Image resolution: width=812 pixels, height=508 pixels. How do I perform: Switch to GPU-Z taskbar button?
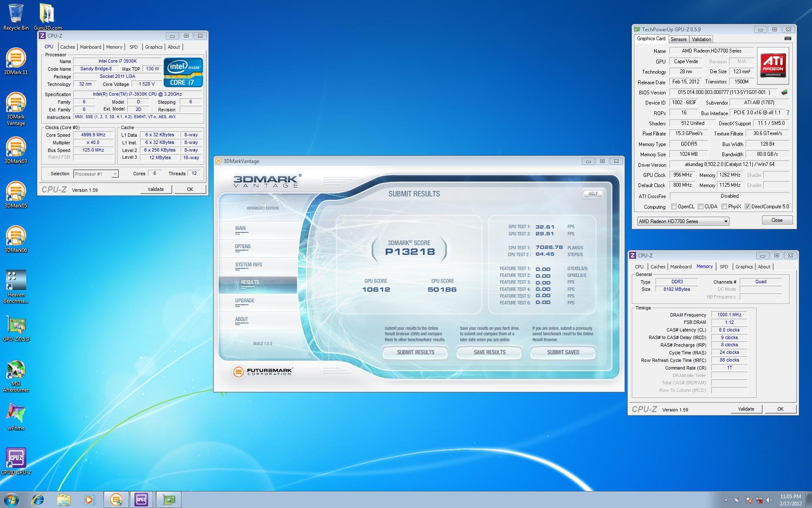[x=169, y=500]
